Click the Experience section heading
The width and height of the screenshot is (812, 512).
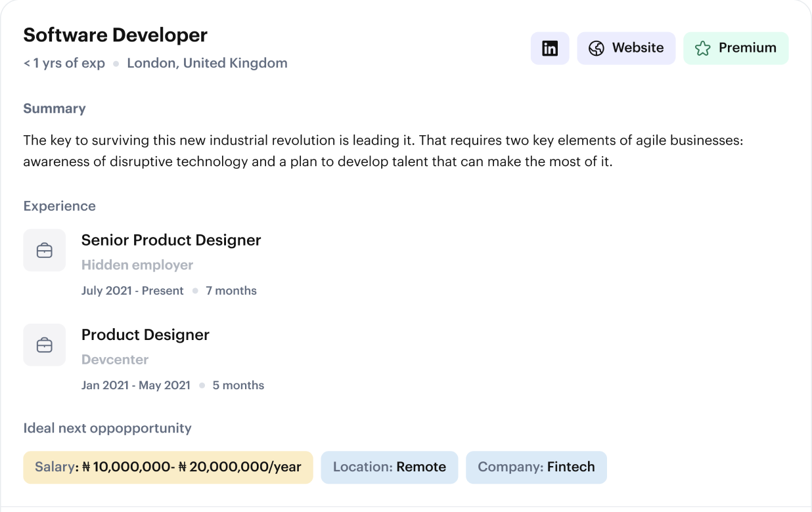point(59,206)
